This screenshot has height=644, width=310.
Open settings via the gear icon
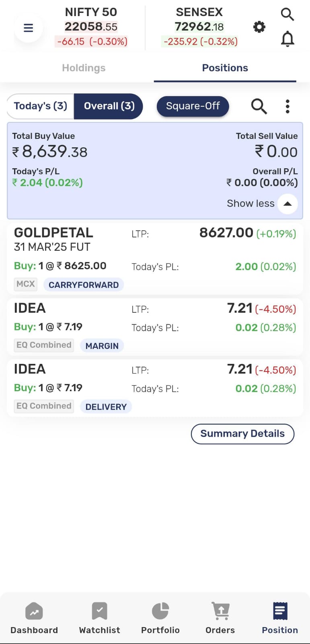click(259, 27)
